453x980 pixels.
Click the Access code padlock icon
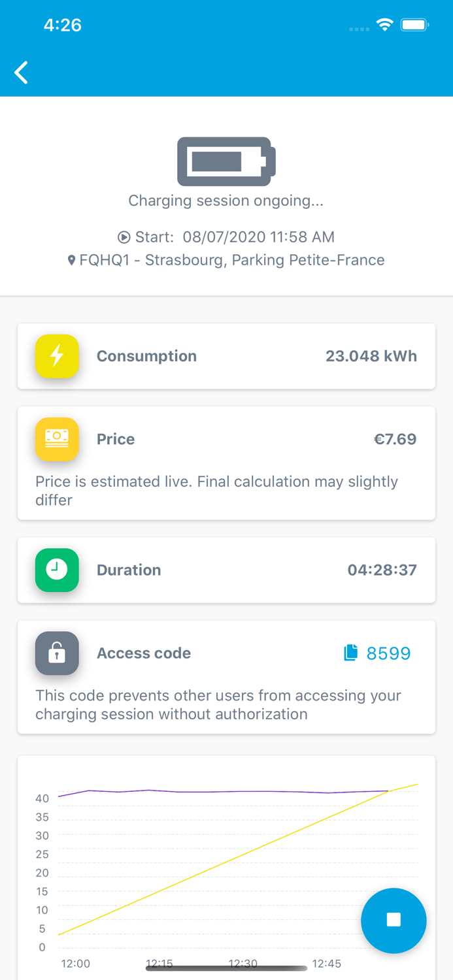[x=57, y=653]
